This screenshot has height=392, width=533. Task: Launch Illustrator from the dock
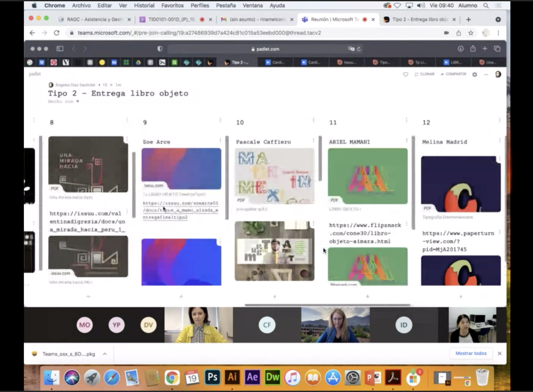pyautogui.click(x=232, y=377)
